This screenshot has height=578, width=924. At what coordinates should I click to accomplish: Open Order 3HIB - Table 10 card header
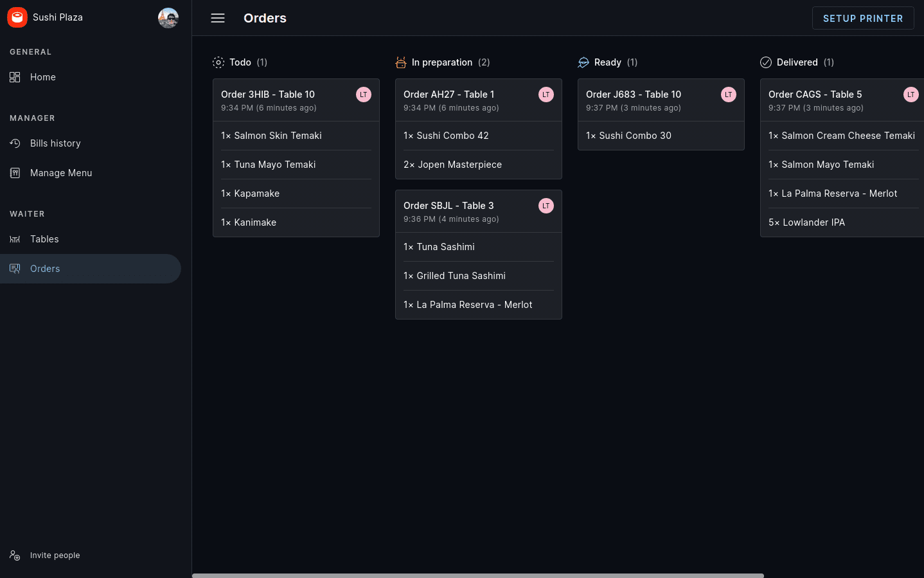pyautogui.click(x=296, y=100)
